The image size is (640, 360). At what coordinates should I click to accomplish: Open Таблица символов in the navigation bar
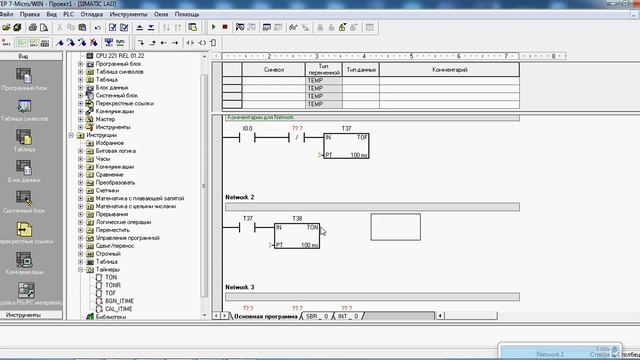24,110
